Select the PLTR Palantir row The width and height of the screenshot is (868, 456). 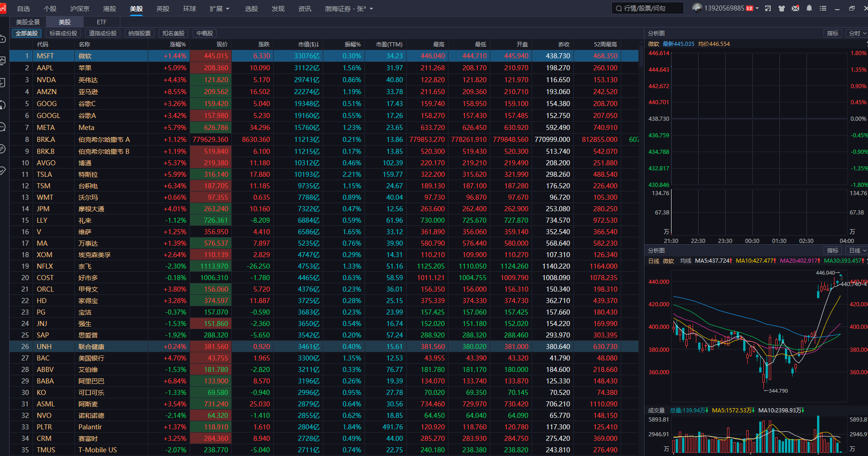tap(324, 427)
